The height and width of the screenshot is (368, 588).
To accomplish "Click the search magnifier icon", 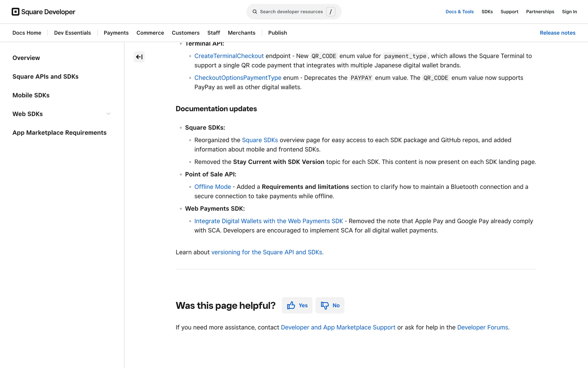I will pyautogui.click(x=254, y=12).
